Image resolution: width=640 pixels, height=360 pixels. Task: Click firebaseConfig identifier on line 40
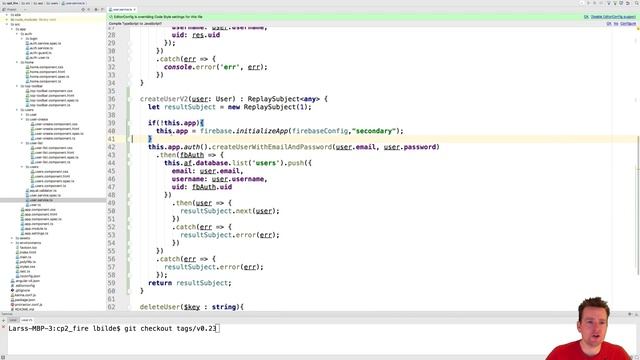320,131
